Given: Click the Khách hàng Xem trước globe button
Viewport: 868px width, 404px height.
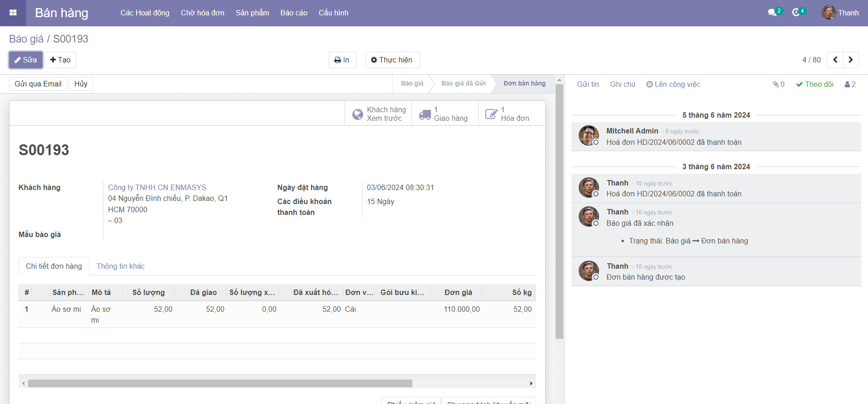Looking at the screenshot, I should [378, 114].
